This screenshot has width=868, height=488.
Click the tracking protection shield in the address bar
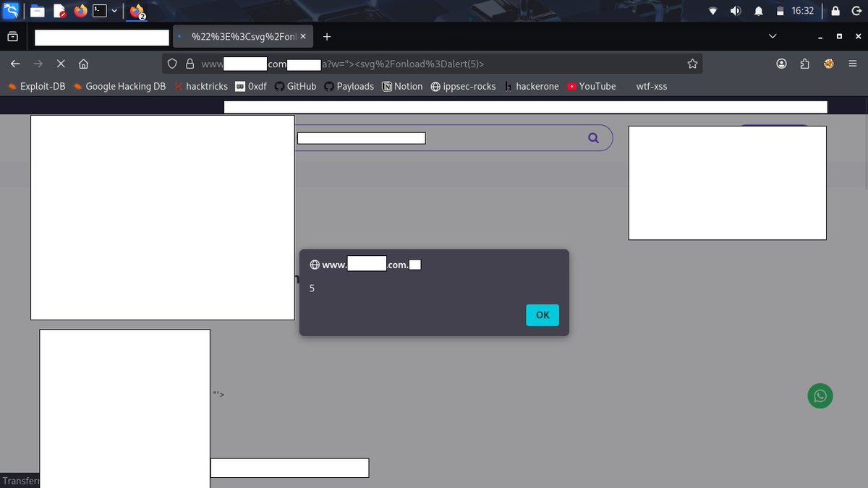[171, 64]
